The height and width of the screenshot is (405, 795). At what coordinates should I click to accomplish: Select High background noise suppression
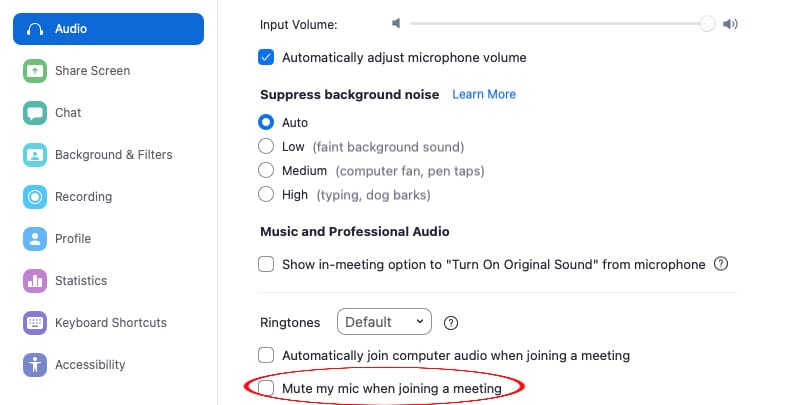[x=266, y=194]
